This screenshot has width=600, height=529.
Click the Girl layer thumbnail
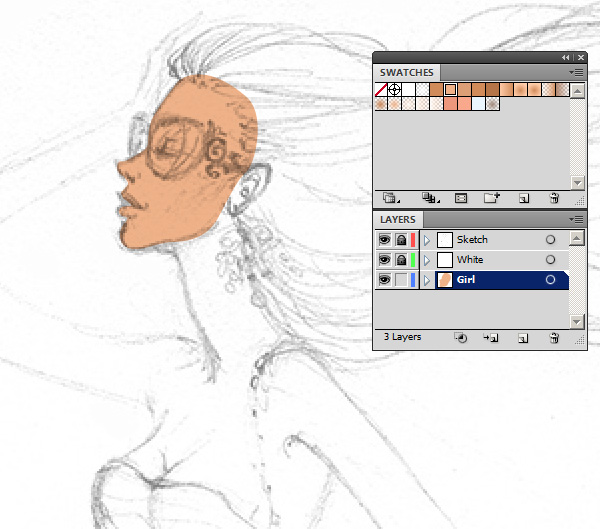tap(445, 280)
